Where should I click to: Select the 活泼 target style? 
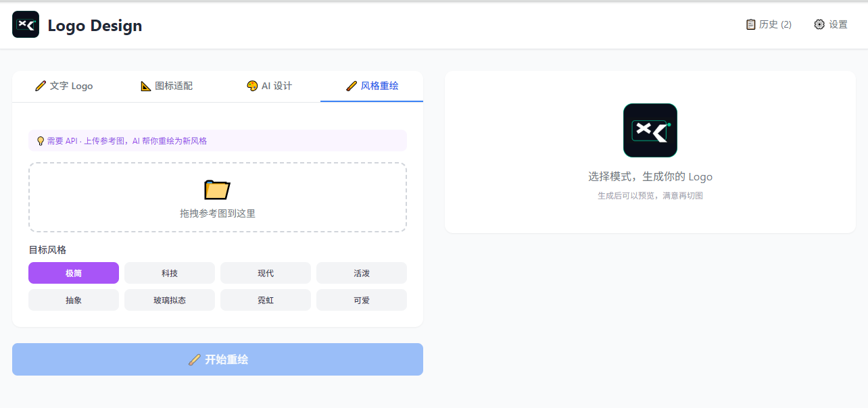pyautogui.click(x=362, y=273)
